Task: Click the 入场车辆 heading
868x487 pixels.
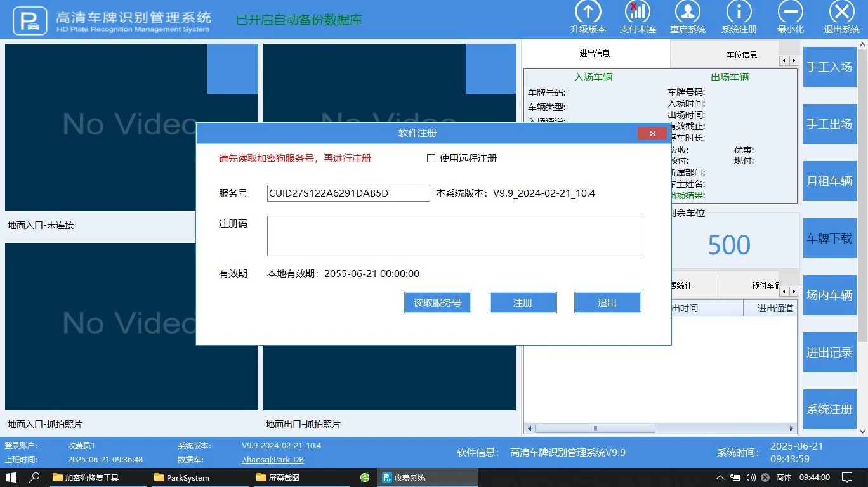Action: tap(593, 77)
